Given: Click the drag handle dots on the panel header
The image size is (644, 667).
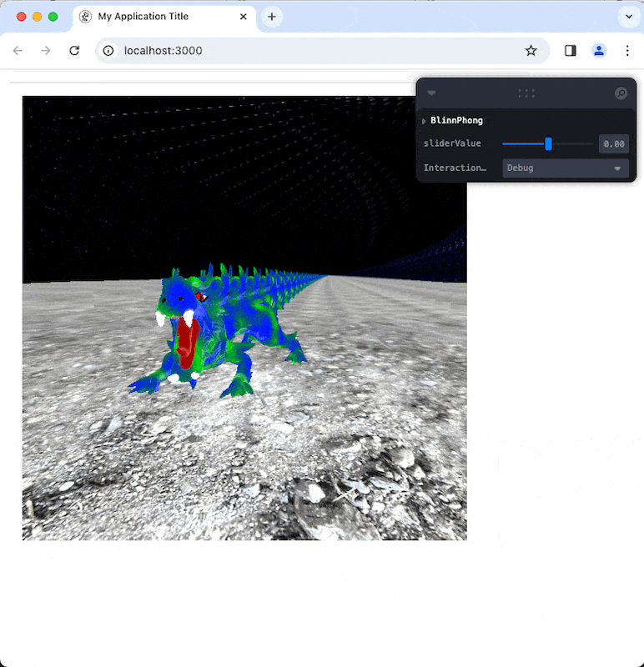Looking at the screenshot, I should point(526,93).
